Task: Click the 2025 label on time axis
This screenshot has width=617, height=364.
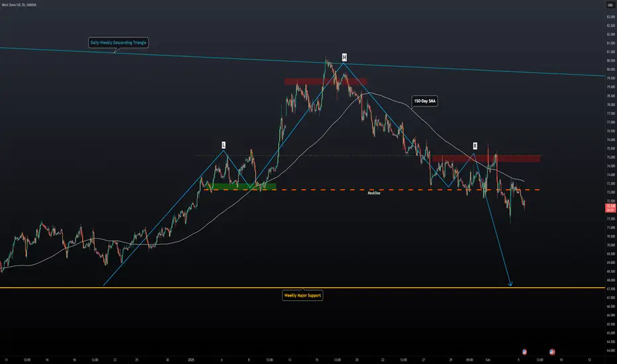Action: click(x=191, y=359)
